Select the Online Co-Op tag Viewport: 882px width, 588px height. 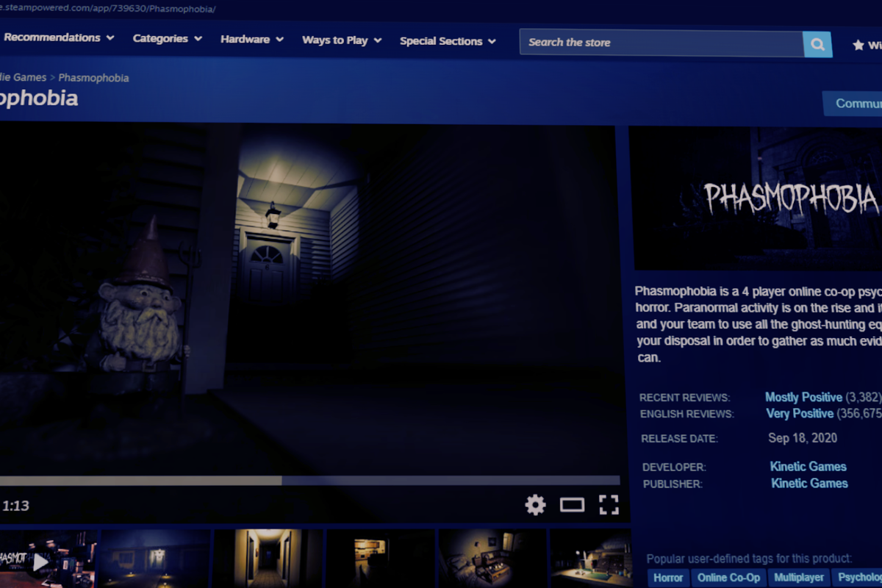728,578
